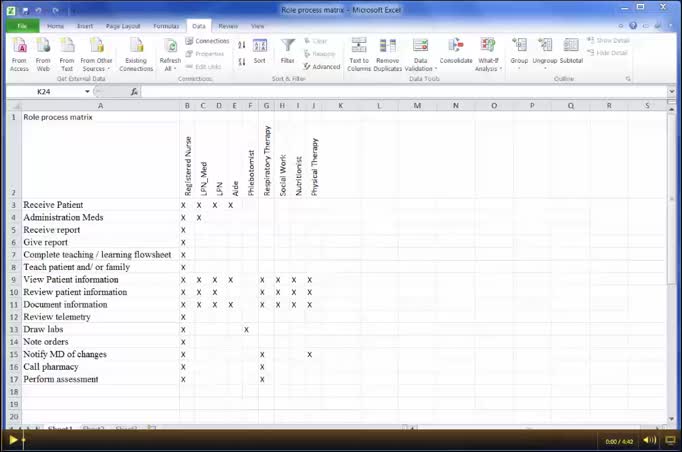The image size is (682, 452).
Task: Click Subtotal button
Action: pos(571,51)
